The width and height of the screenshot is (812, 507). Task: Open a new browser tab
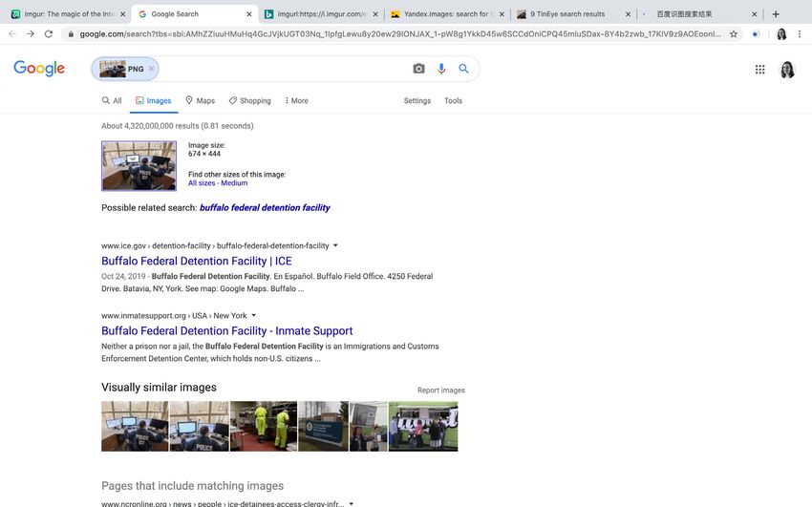[x=776, y=14]
